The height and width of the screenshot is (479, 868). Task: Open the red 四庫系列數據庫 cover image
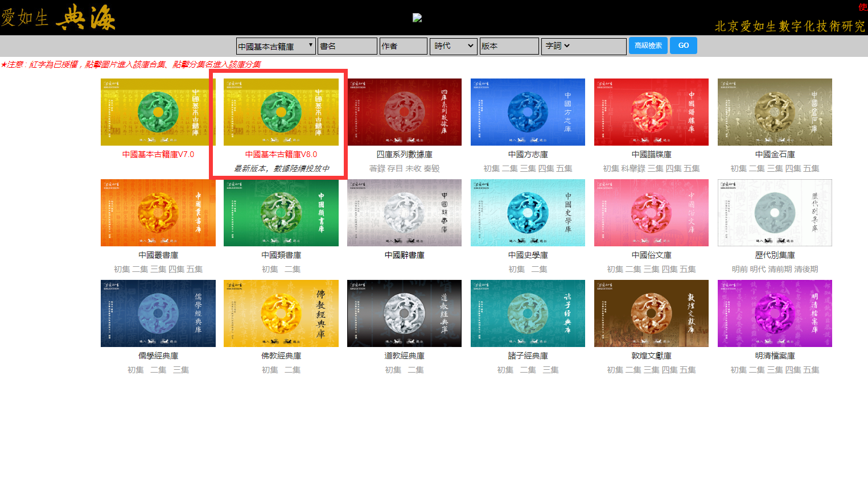[x=404, y=112]
